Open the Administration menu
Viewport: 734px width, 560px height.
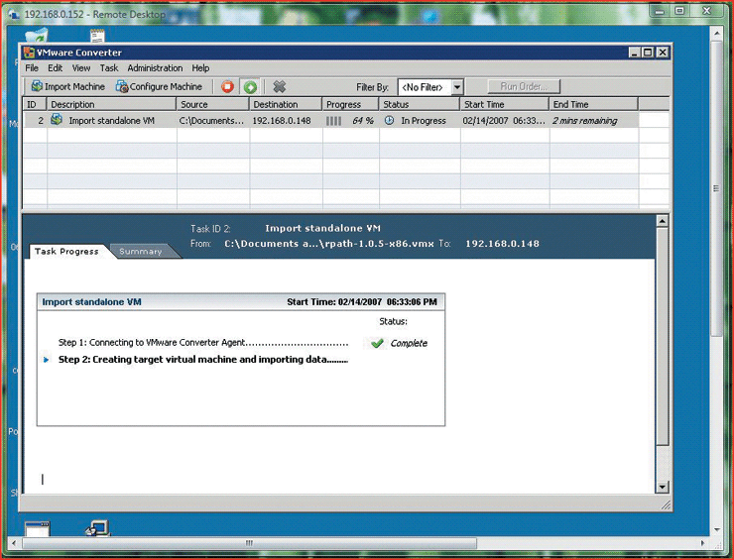[x=155, y=68]
